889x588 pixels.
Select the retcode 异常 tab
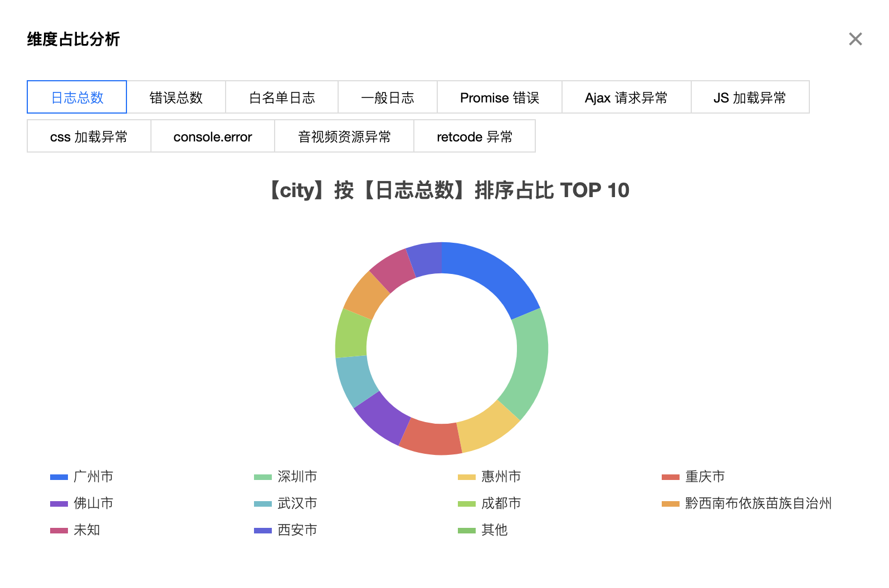point(475,136)
